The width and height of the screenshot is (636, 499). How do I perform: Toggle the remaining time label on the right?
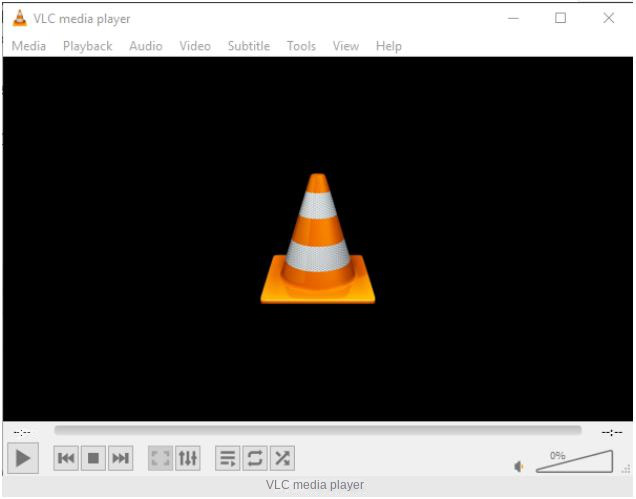click(x=612, y=432)
